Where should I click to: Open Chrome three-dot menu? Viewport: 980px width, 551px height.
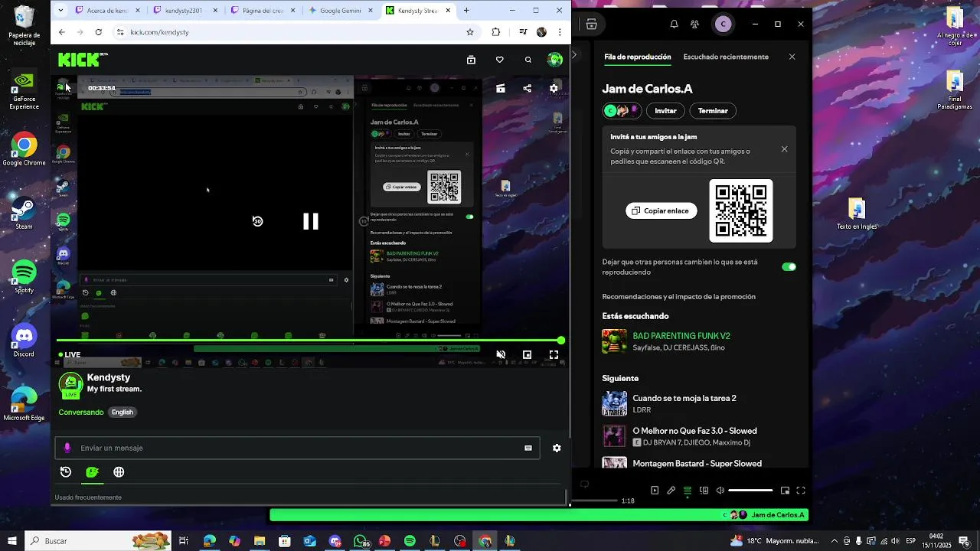pos(560,32)
